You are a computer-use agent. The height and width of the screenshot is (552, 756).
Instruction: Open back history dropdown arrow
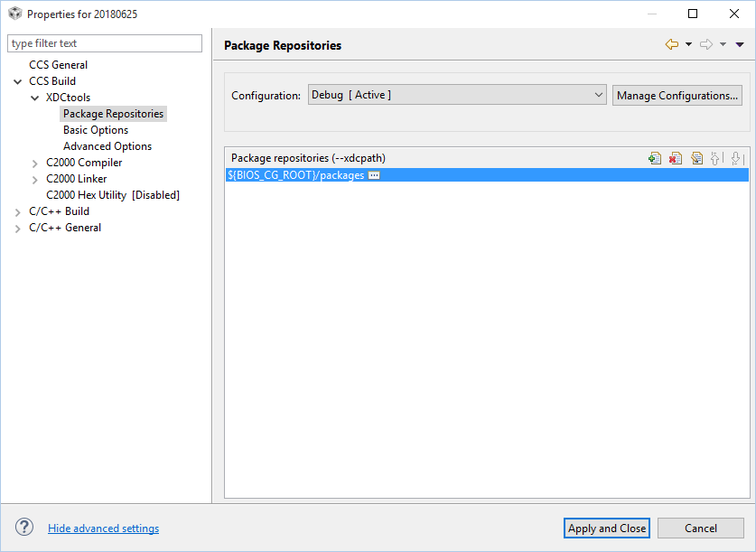[688, 45]
